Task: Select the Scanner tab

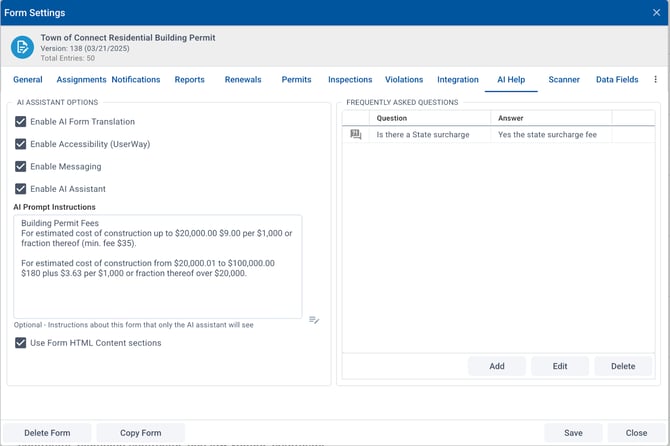Action: click(564, 80)
